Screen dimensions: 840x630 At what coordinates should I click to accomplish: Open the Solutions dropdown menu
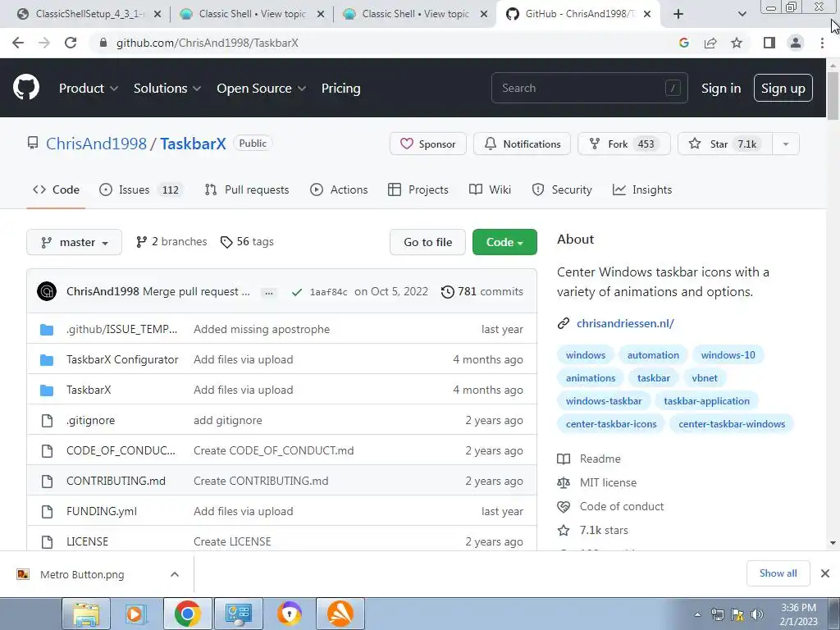pos(167,89)
